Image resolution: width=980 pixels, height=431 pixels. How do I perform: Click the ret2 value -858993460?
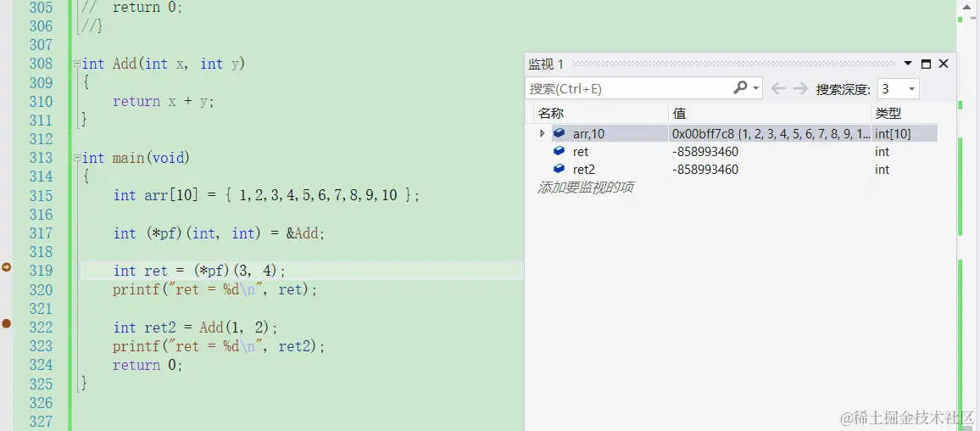click(x=705, y=170)
